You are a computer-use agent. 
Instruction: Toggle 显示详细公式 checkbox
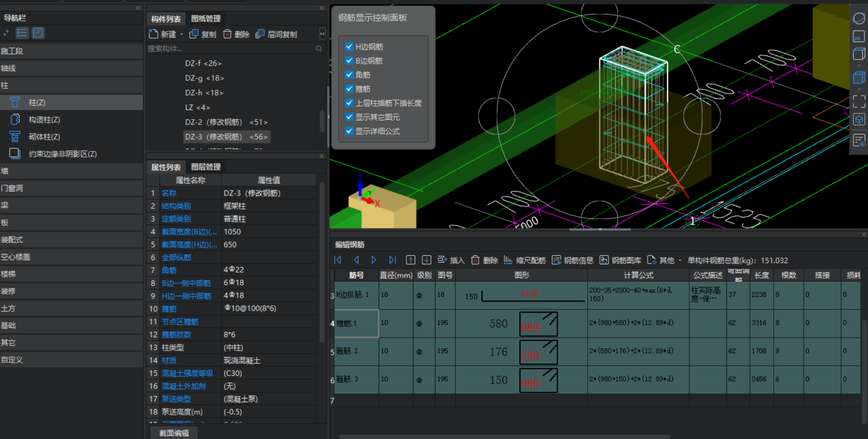pos(349,131)
